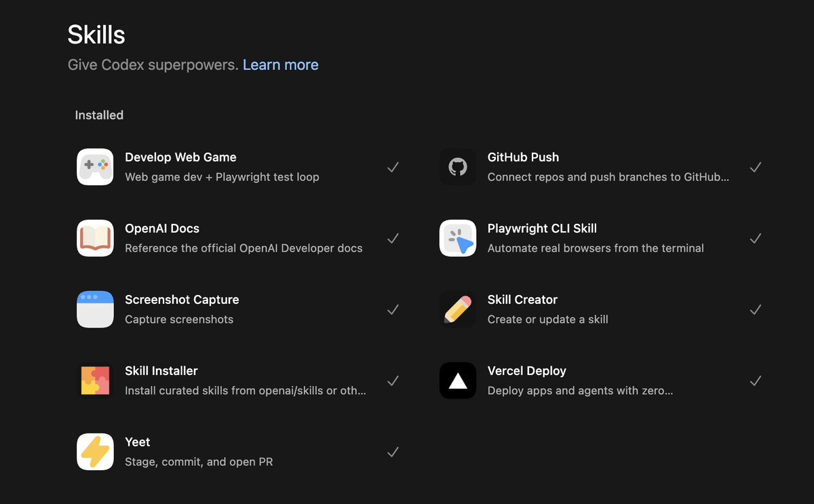Select the Yeet skill title
Image resolution: width=814 pixels, height=504 pixels.
(x=138, y=442)
